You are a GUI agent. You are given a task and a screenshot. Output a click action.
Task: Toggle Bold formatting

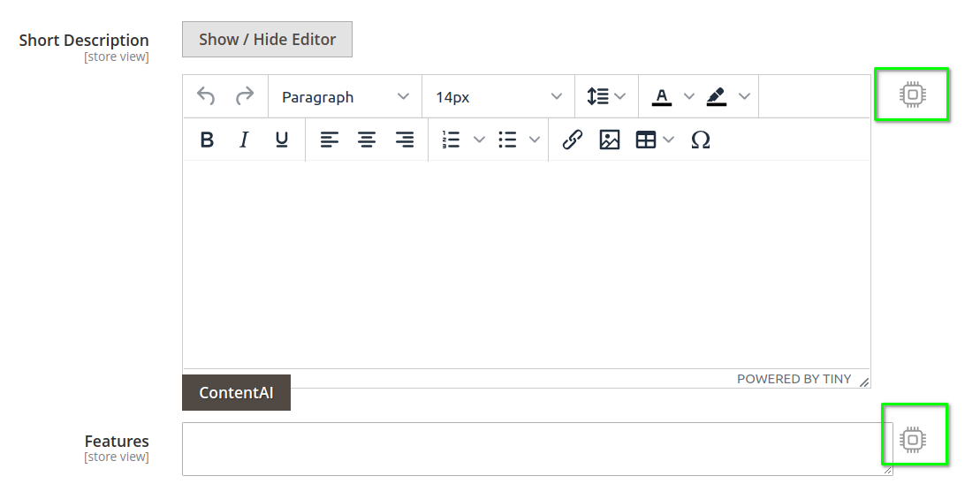coord(207,140)
